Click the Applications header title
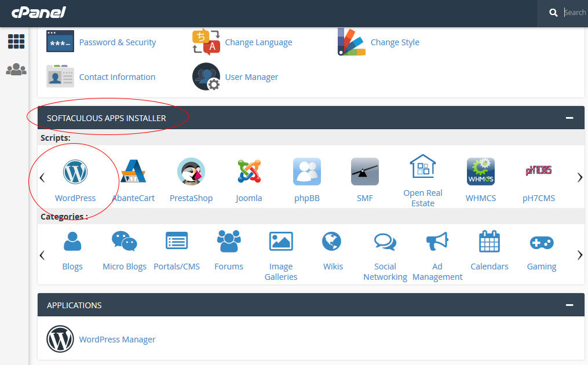The image size is (588, 365). 74,305
